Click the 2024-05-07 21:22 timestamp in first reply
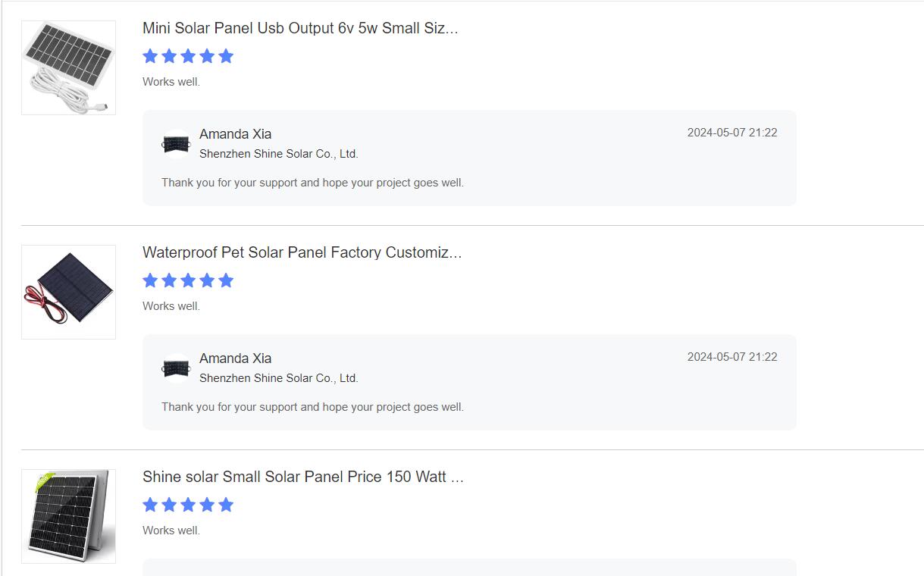924x576 pixels. pyautogui.click(x=732, y=133)
